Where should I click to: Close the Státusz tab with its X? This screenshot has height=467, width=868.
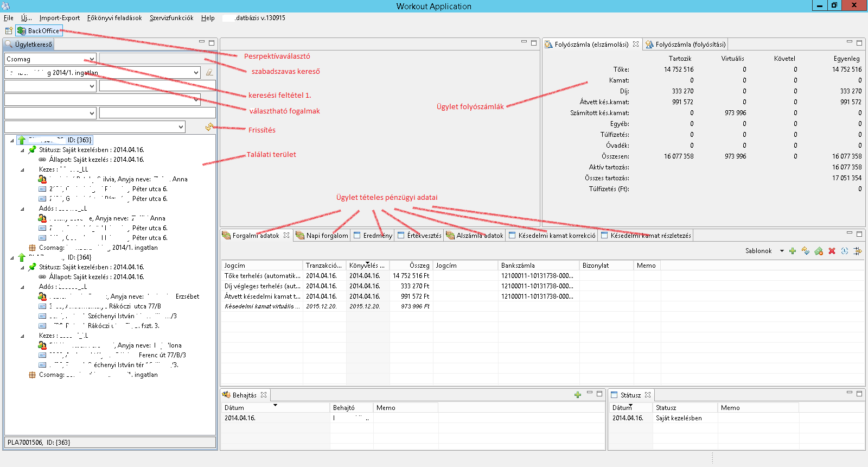[x=648, y=395]
